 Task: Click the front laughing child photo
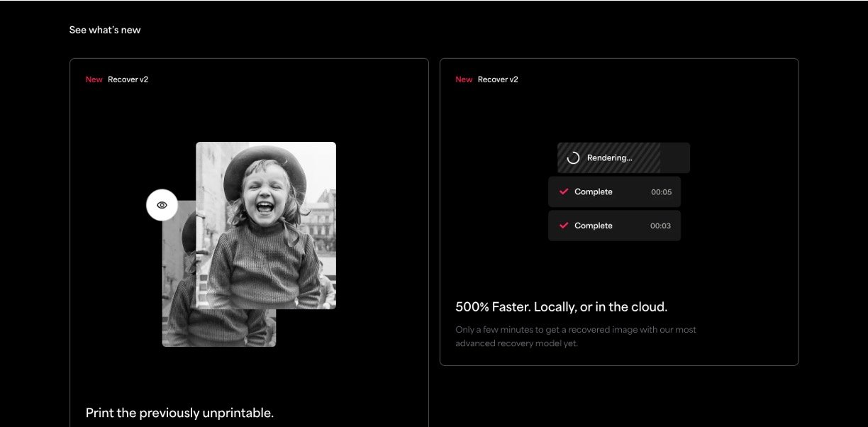point(266,226)
